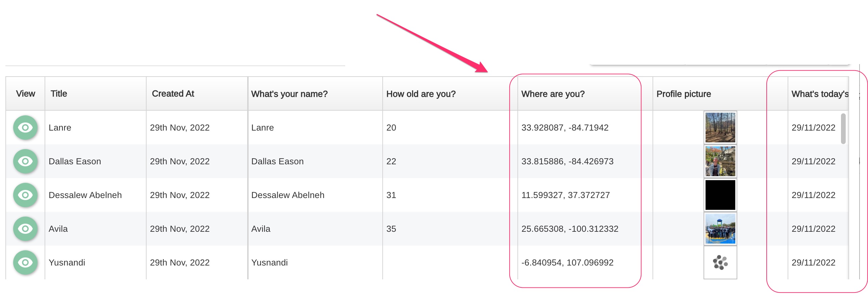The width and height of the screenshot is (868, 307).
Task: Click the Profile picture column header
Action: 684,94
